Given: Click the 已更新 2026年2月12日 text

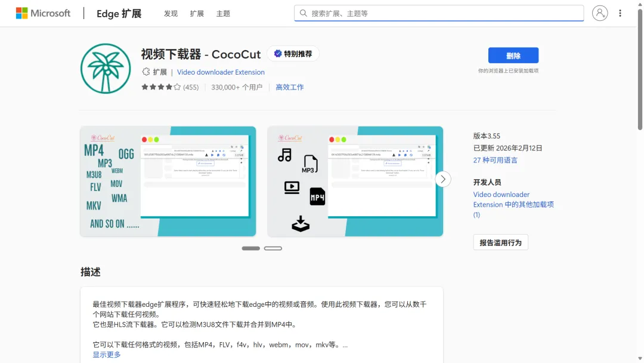Looking at the screenshot, I should tap(507, 148).
